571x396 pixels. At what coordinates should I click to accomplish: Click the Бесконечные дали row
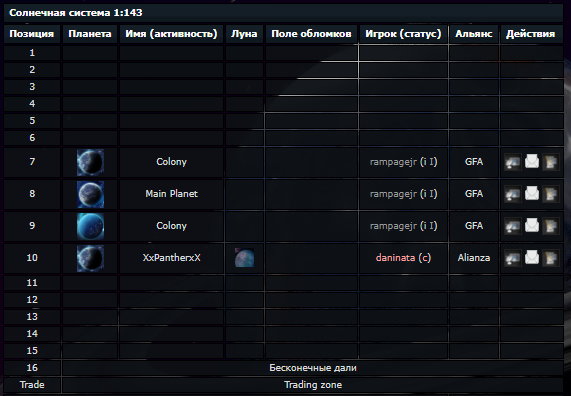click(x=313, y=368)
